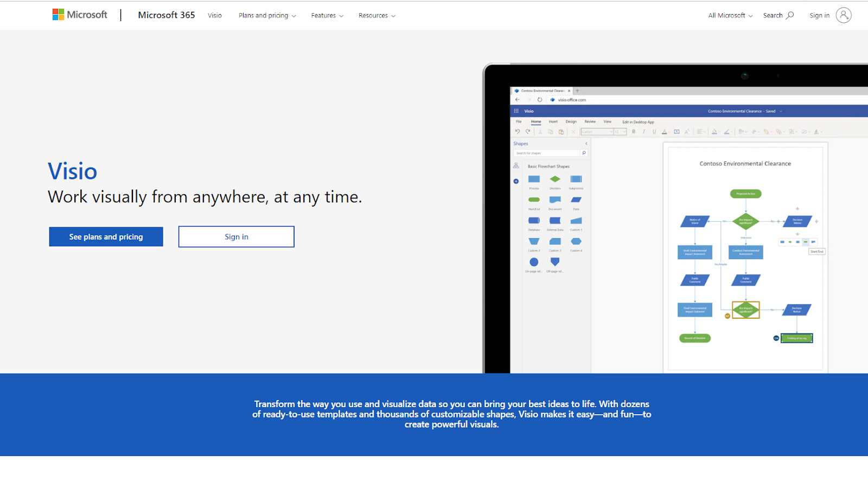Click the Underline U icon in the Visio ribbon
The width and height of the screenshot is (868, 488).
point(654,131)
